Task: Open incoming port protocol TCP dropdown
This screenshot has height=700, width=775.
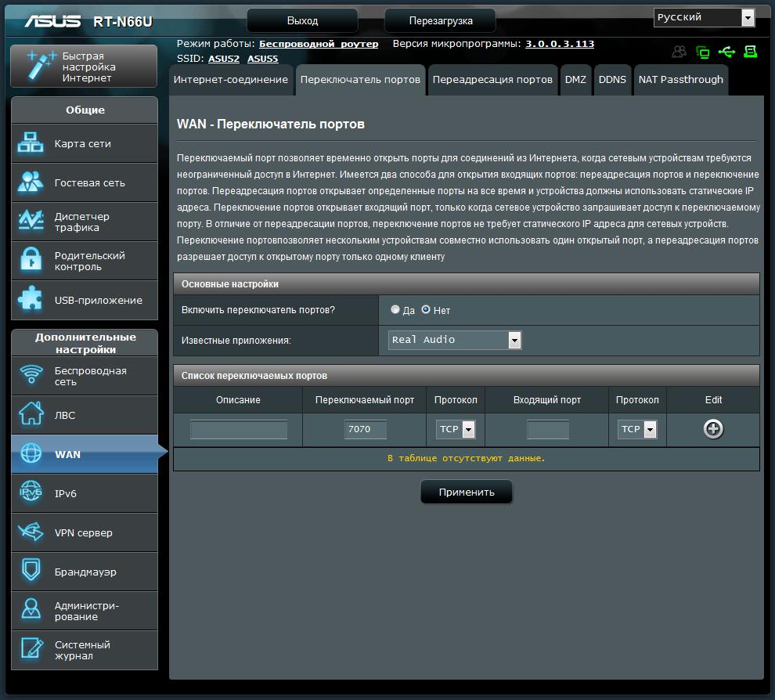Action: click(x=637, y=429)
